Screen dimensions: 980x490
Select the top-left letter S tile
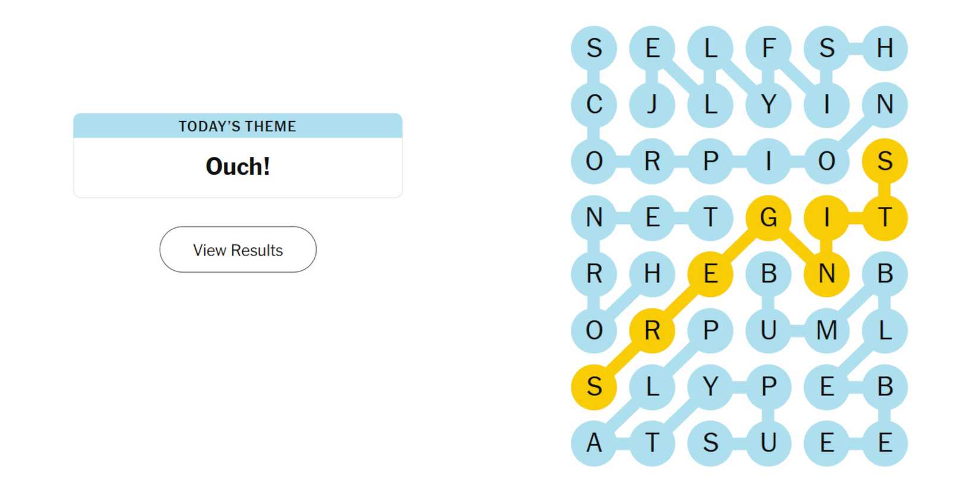click(x=594, y=48)
